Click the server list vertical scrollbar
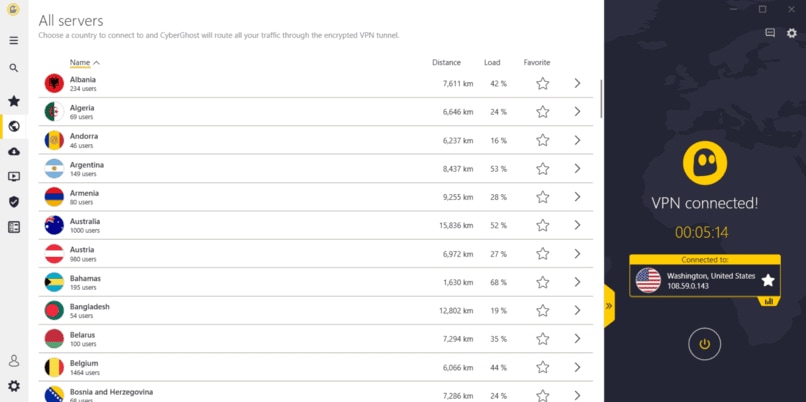 click(601, 99)
